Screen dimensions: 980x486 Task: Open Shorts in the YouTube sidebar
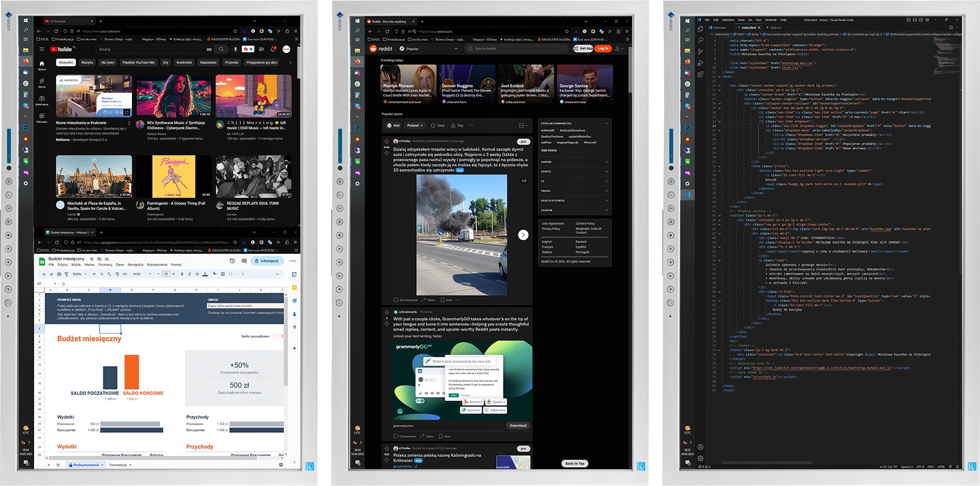[x=42, y=84]
